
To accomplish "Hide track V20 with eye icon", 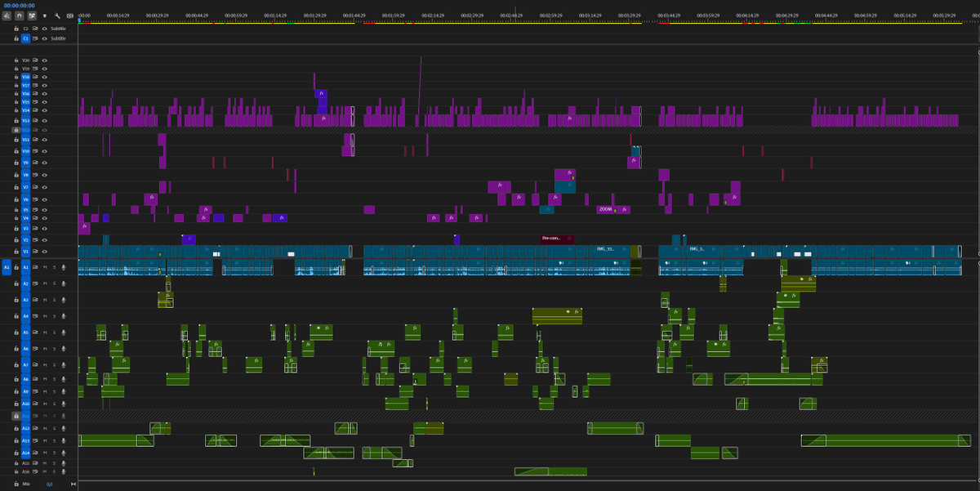I will tap(45, 60).
